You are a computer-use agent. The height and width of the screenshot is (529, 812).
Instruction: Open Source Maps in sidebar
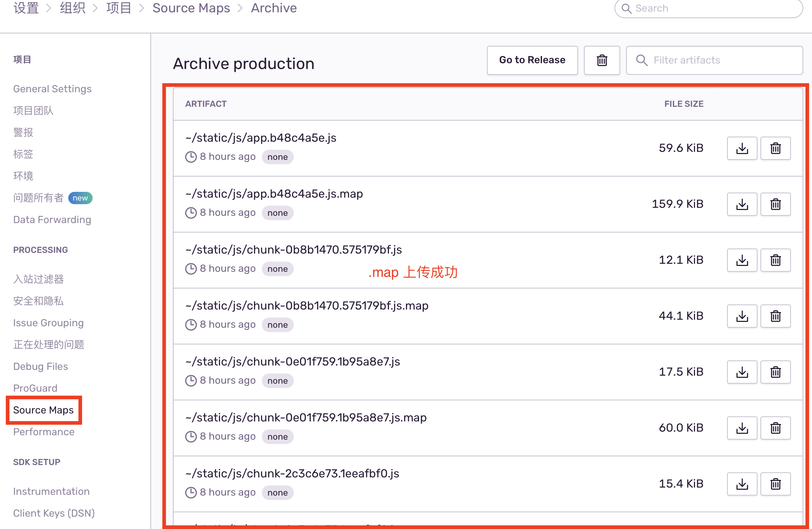click(44, 410)
